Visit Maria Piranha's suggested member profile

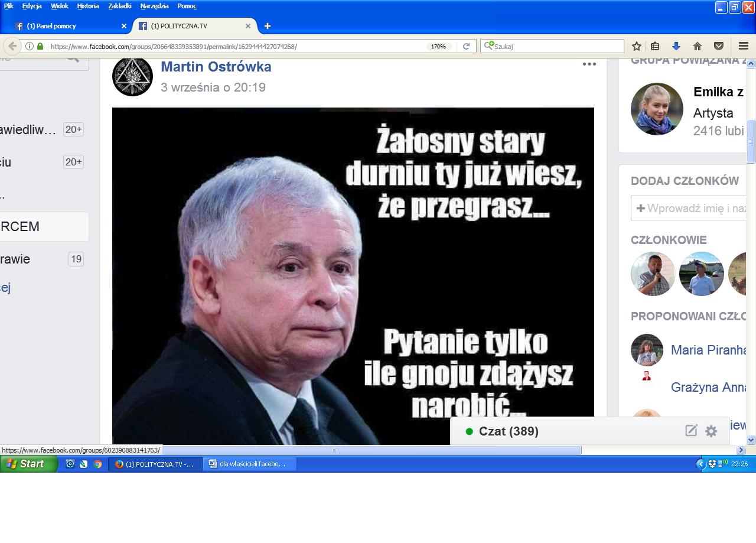point(709,350)
